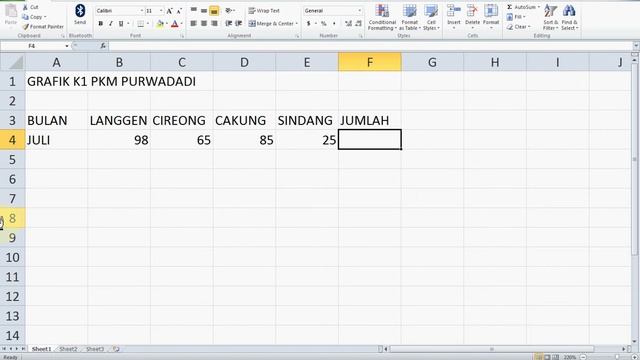This screenshot has width=640, height=360.
Task: Open Format as Table gallery
Action: [409, 17]
